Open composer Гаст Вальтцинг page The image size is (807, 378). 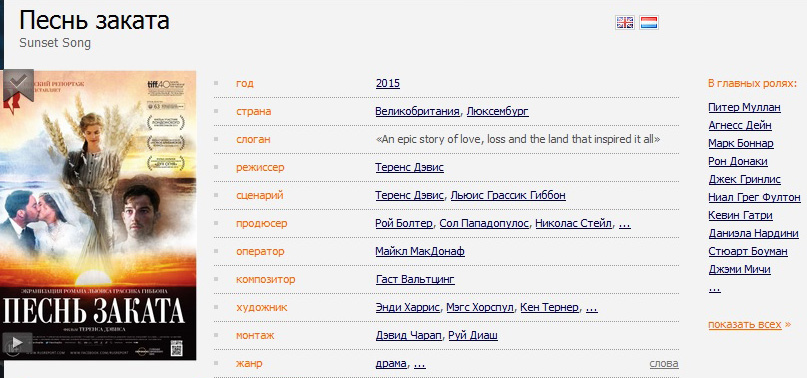pyautogui.click(x=415, y=280)
